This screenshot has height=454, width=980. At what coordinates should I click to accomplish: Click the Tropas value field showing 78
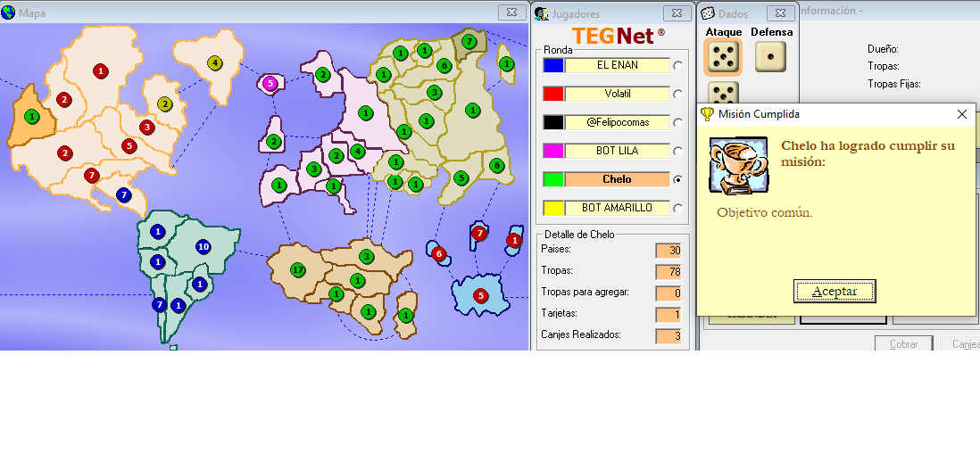pos(668,271)
